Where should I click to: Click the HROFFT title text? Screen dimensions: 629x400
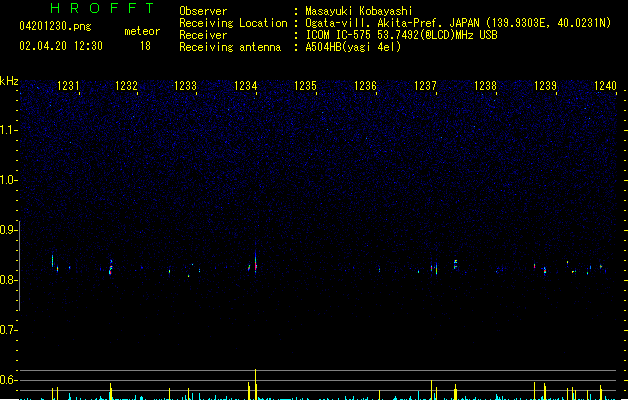(102, 8)
